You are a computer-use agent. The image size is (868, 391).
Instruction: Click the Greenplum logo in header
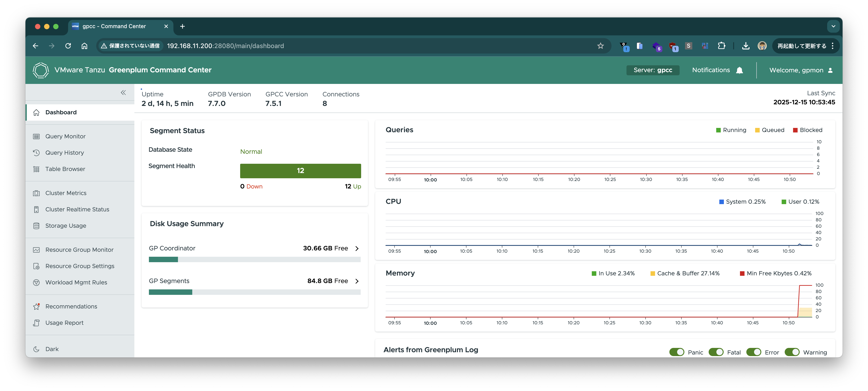pyautogui.click(x=41, y=70)
